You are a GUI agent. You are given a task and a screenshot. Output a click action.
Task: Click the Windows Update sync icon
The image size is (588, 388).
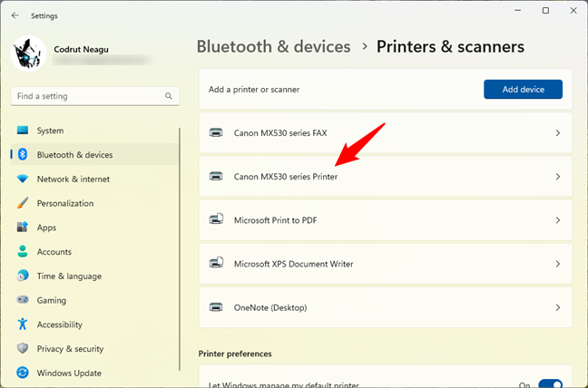point(23,373)
